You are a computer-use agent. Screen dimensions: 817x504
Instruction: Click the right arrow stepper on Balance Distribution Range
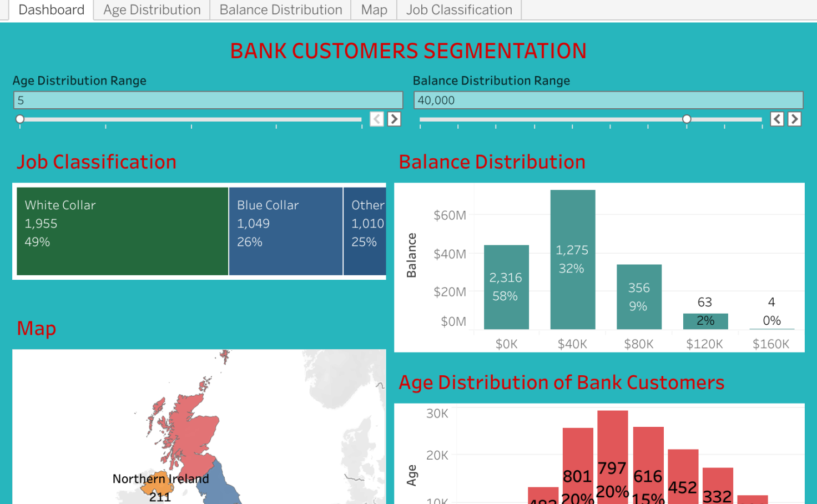[x=794, y=119]
